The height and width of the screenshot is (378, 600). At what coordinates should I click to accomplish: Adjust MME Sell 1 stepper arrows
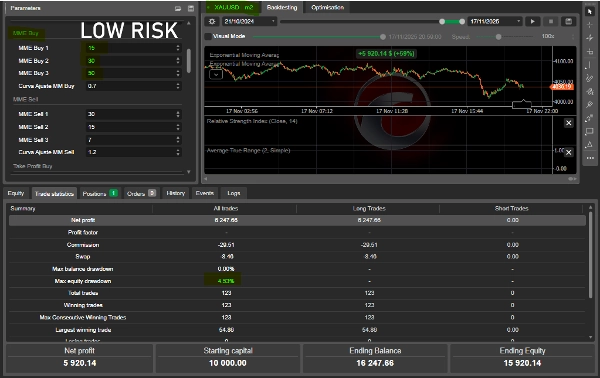click(178, 114)
